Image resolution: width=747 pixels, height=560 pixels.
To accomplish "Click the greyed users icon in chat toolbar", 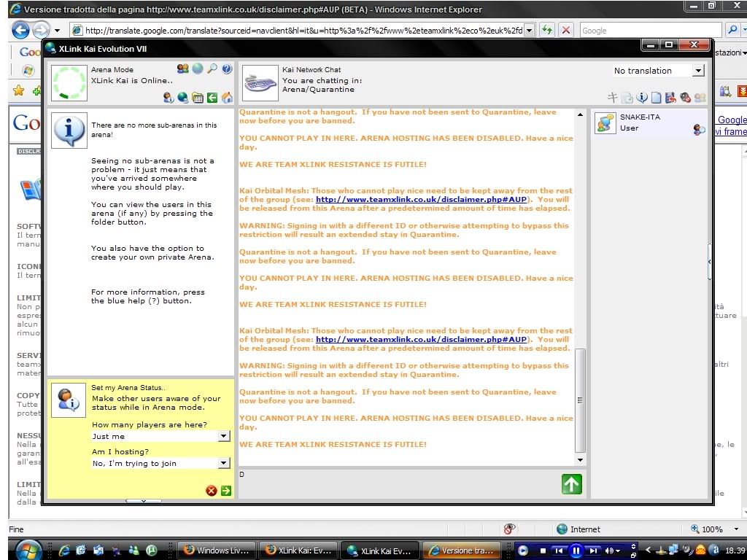I will (700, 98).
